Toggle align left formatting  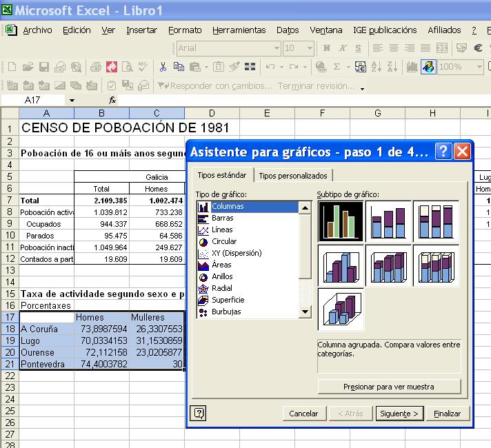pos(378,48)
